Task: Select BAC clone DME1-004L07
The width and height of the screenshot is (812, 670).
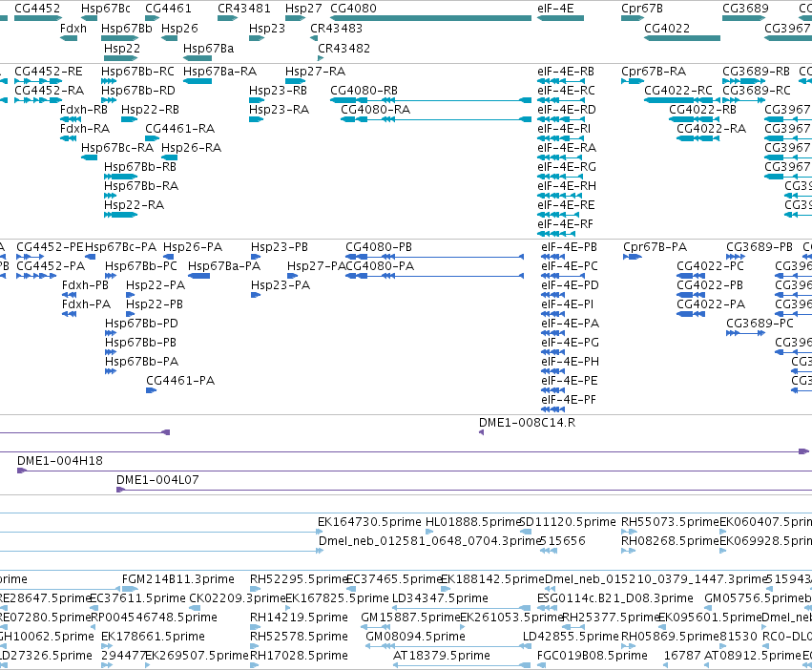Action: click(x=157, y=480)
